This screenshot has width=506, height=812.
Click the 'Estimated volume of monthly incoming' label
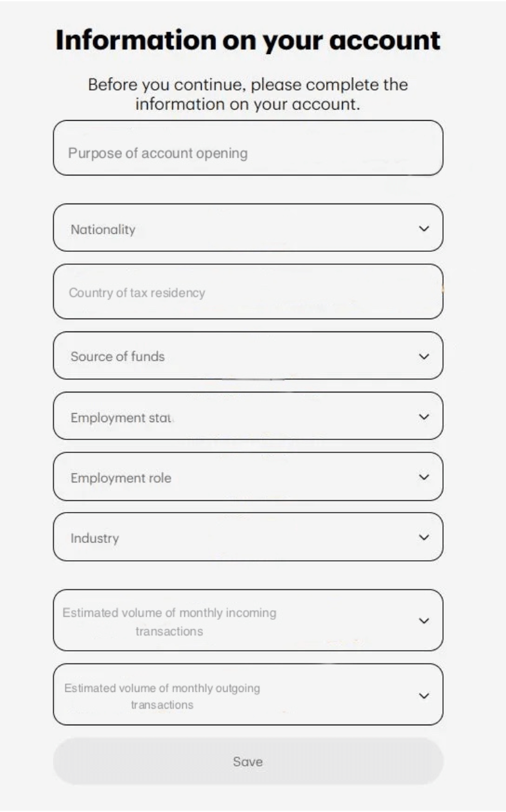[x=170, y=613]
